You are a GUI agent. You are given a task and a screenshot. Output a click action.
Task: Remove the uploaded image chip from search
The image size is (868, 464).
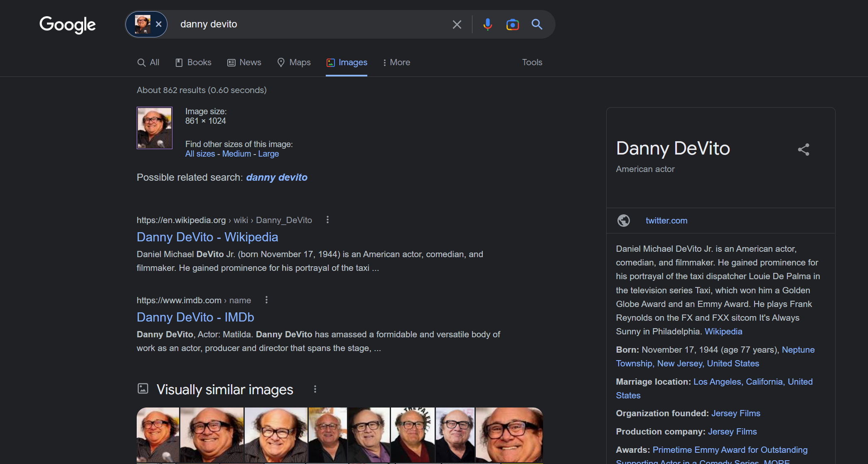tap(159, 25)
